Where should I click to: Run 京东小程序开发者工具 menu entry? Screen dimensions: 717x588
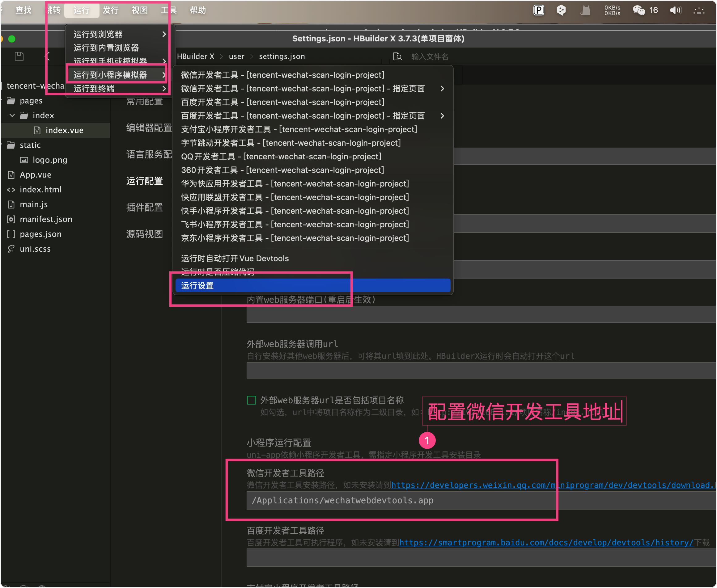pos(313,238)
